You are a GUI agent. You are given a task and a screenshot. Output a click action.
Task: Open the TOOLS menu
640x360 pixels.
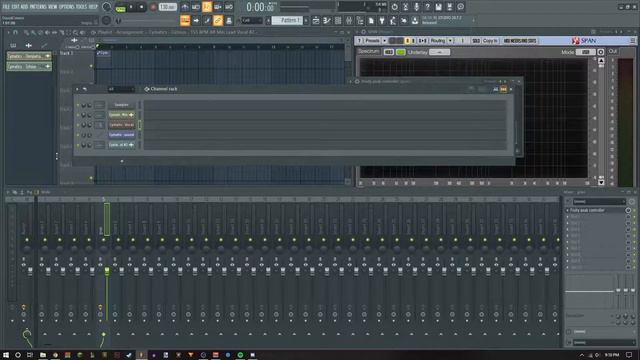82,7
